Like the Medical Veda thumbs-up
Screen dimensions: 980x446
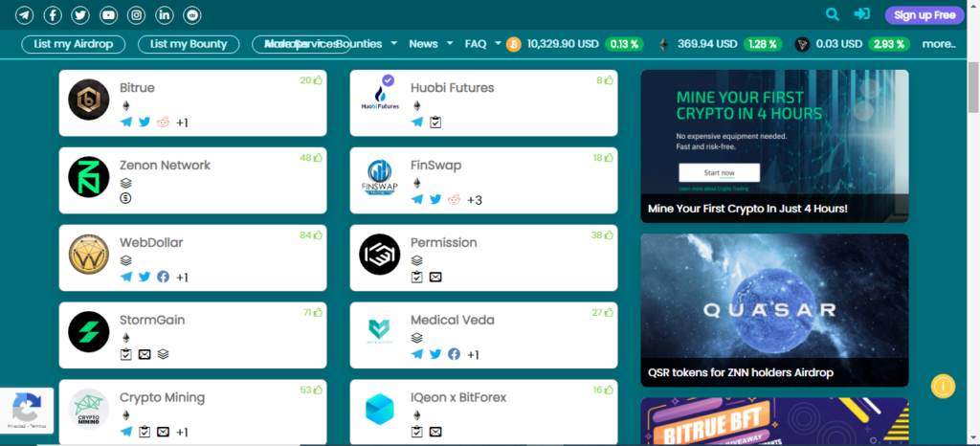pos(609,312)
